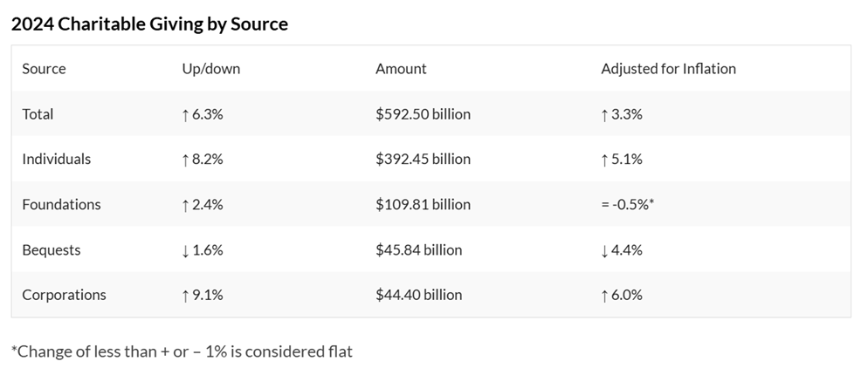
Task: Click the "Bequests" row label
Action: (51, 250)
